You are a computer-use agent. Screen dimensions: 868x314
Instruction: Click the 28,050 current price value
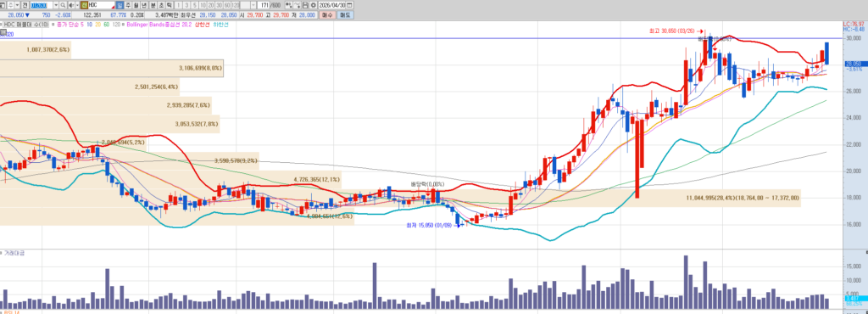(15, 15)
